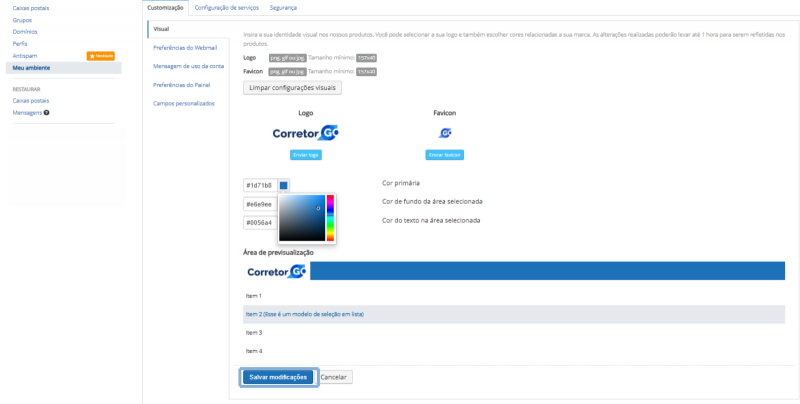Click the help icon beside Mensagens

(x=46, y=113)
